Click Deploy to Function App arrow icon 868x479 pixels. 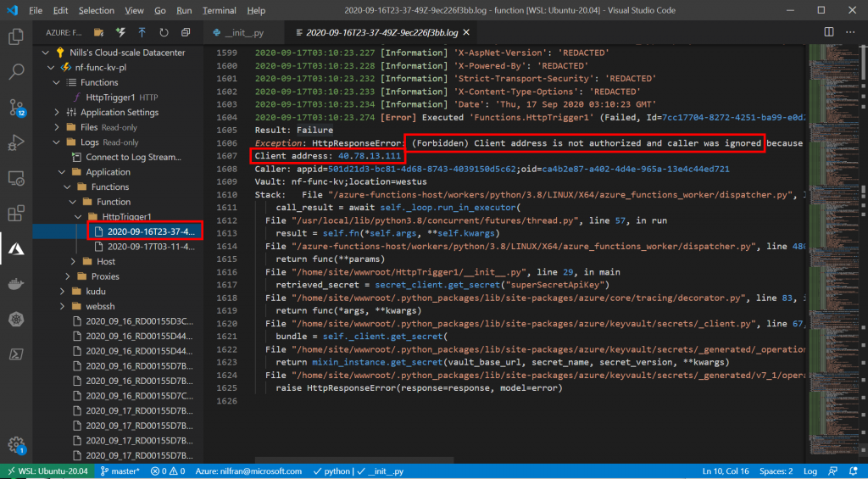point(142,33)
